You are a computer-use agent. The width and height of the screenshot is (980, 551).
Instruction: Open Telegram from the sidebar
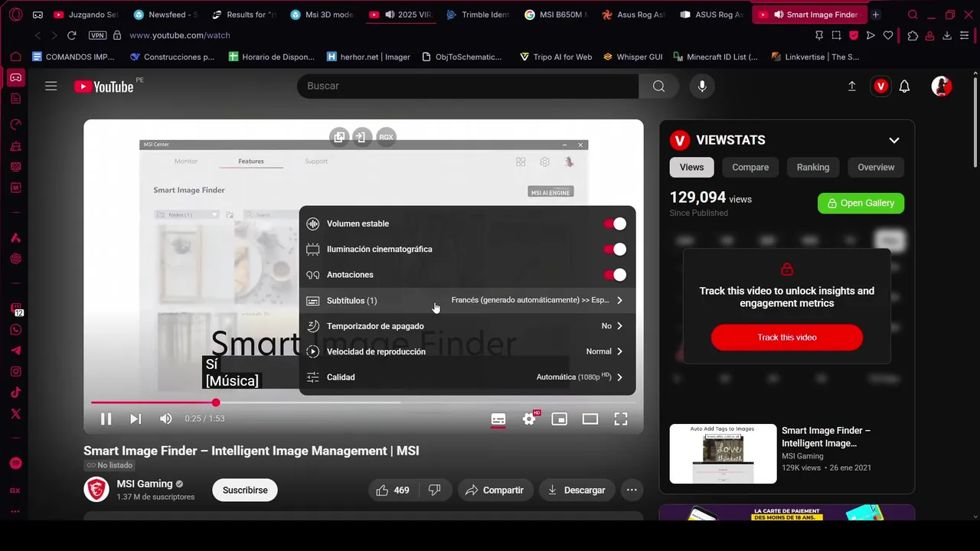click(15, 350)
